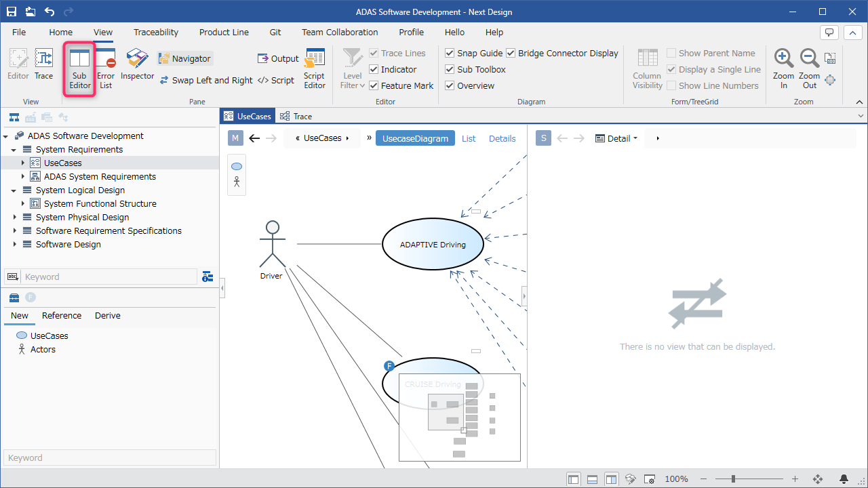Toggle the Show Parent Name checkbox
This screenshot has height=488, width=868.
tap(671, 53)
